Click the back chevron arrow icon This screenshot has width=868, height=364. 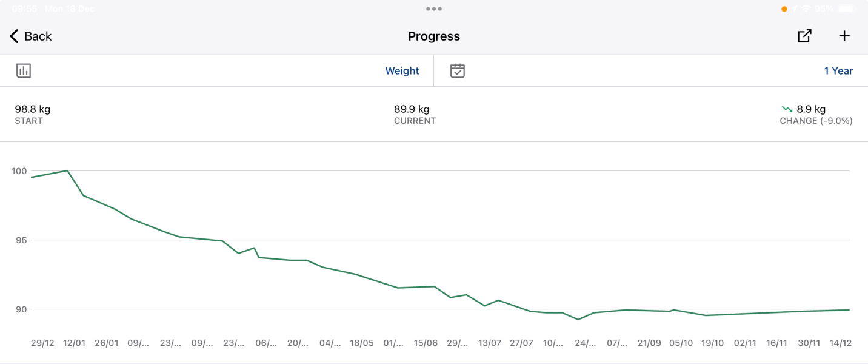coord(13,36)
